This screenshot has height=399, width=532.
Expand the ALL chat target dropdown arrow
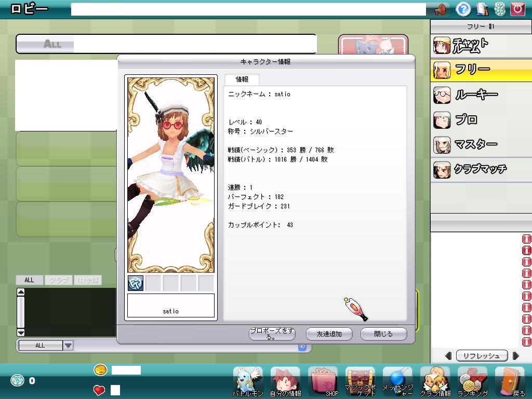(x=68, y=345)
